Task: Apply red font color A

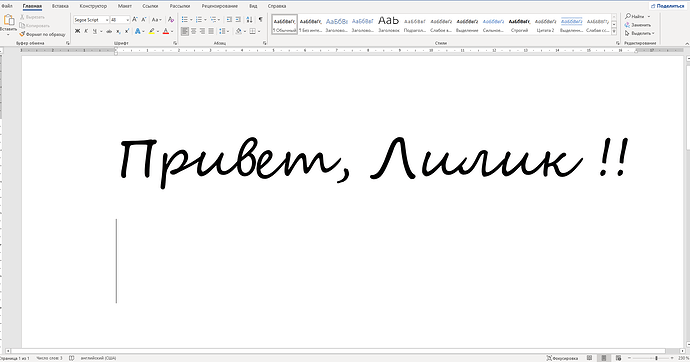Action: pos(166,31)
